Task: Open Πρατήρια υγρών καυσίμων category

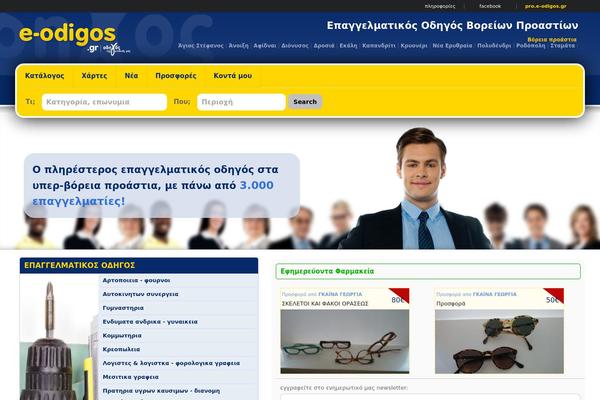Action: tap(161, 390)
